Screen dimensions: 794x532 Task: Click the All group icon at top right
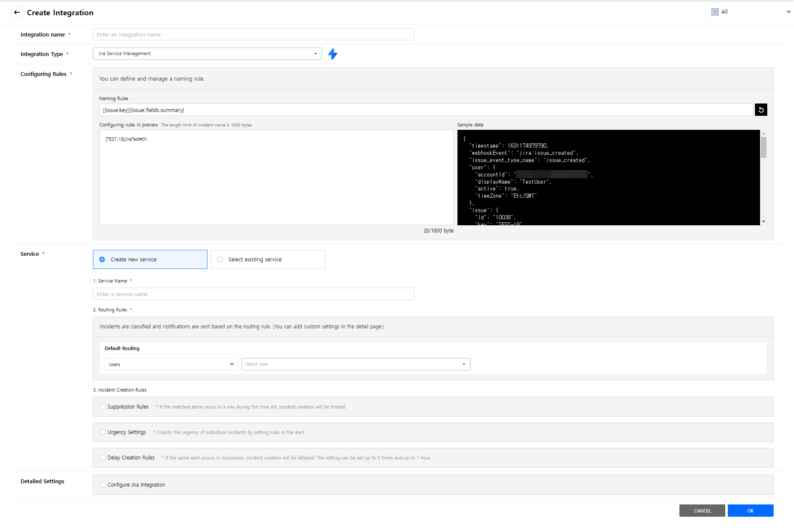pos(715,12)
